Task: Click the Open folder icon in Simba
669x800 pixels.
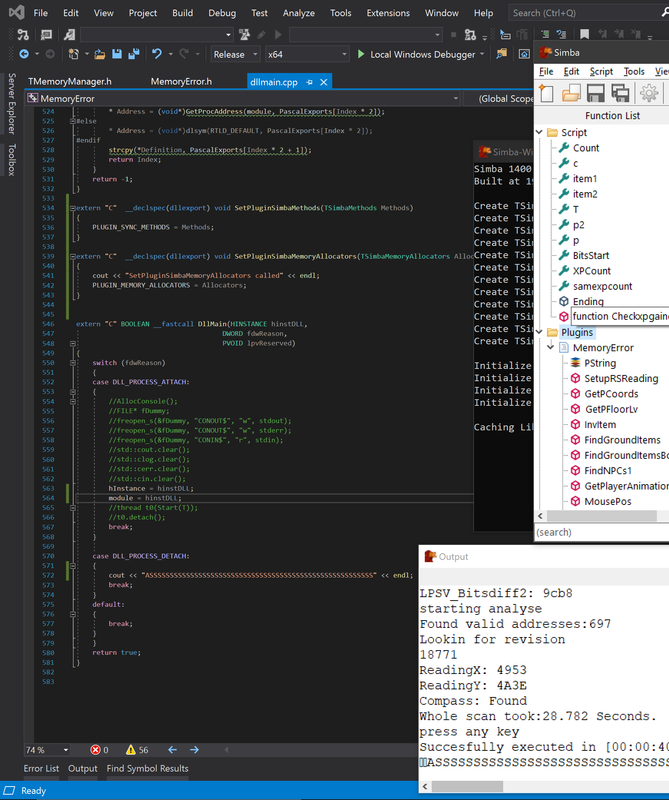Action: pos(571,93)
